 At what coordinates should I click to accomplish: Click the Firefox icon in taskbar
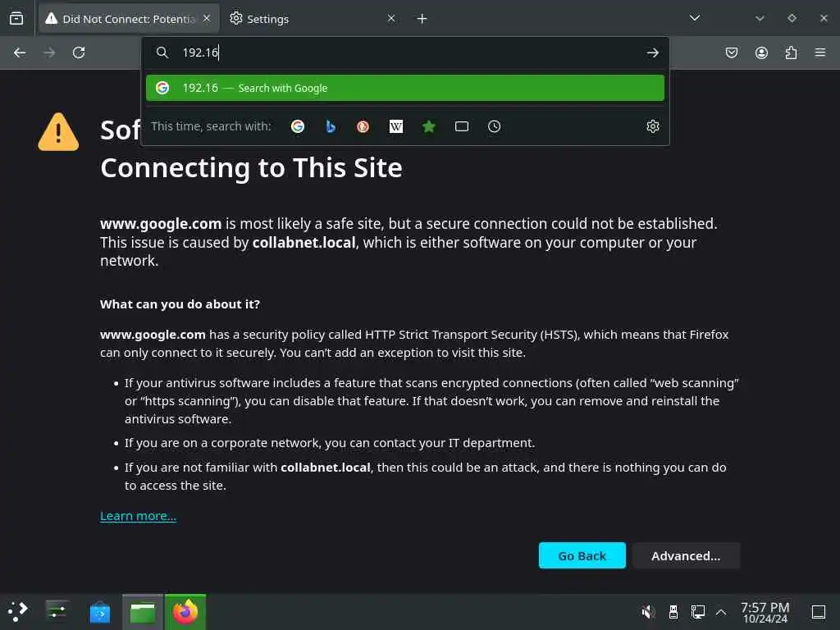click(185, 612)
